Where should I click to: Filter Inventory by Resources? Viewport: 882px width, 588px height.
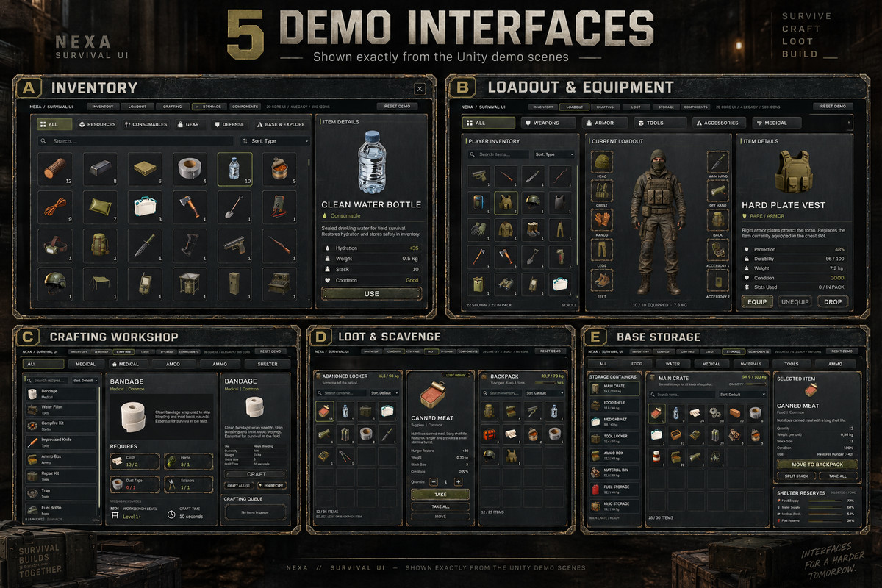click(97, 124)
